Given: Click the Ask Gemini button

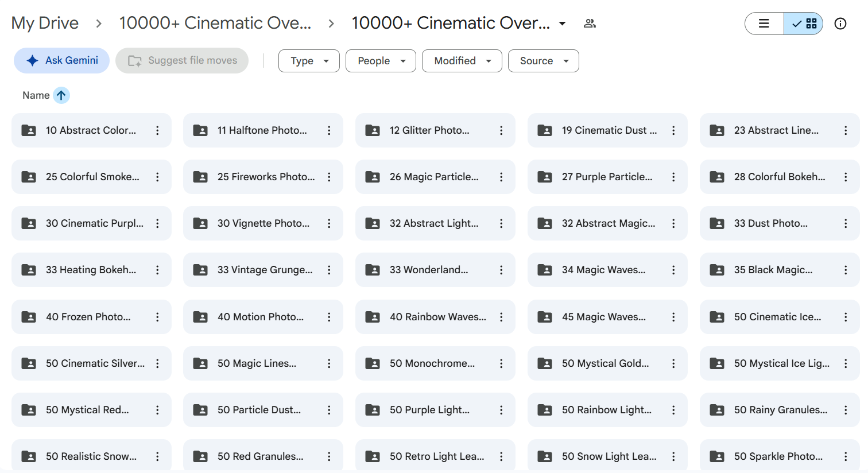Looking at the screenshot, I should click(61, 60).
